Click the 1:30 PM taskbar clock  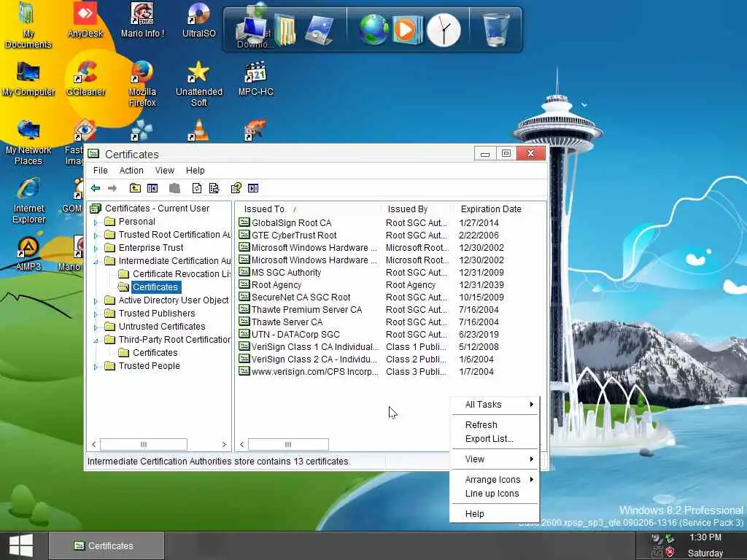click(x=705, y=537)
